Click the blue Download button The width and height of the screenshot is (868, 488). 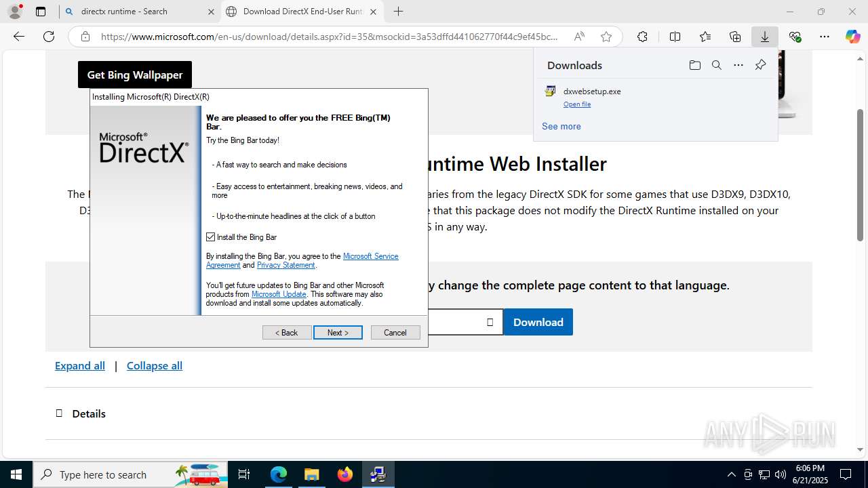[x=538, y=322]
